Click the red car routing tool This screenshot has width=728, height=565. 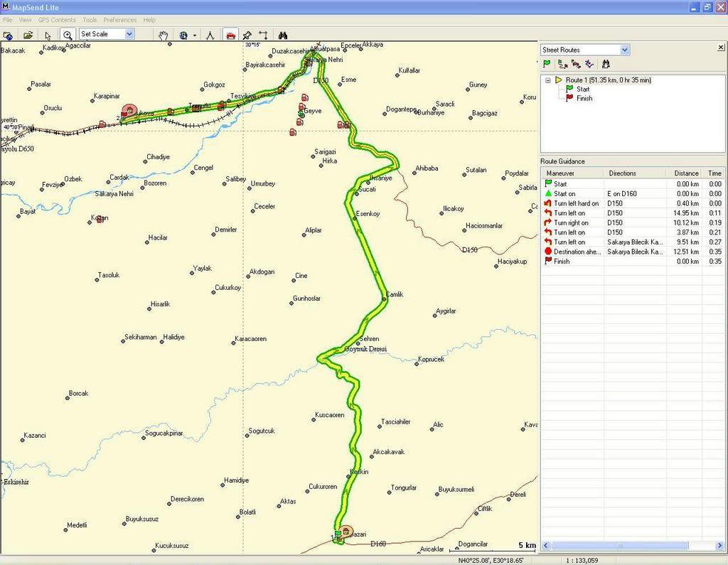coord(230,35)
